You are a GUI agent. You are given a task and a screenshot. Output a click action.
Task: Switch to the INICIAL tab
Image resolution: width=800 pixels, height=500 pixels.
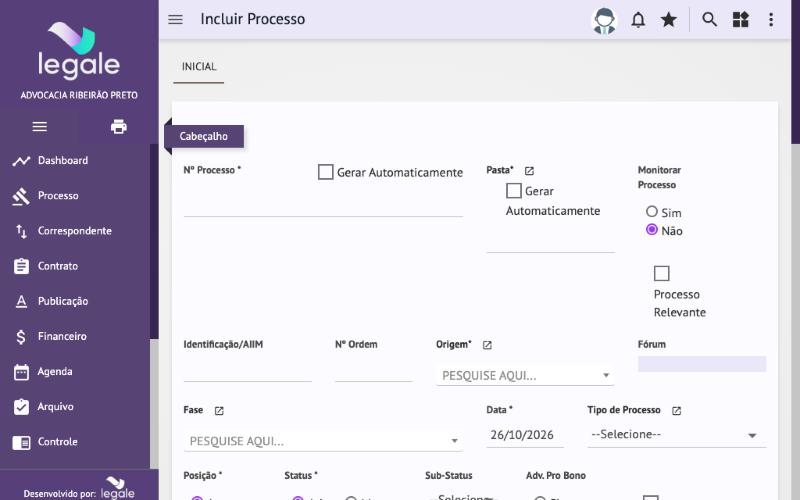coord(199,67)
